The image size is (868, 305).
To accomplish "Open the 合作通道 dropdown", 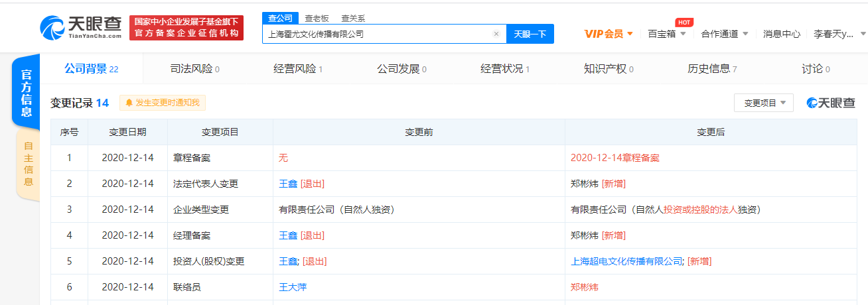I will pyautogui.click(x=724, y=34).
